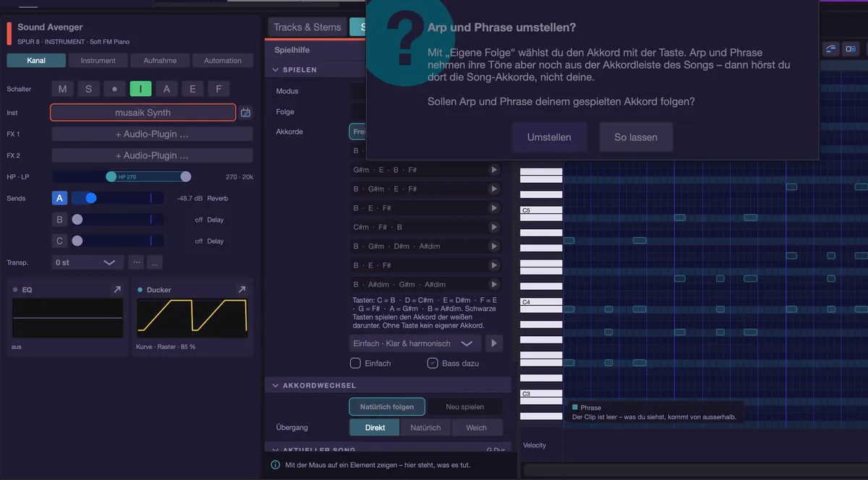Play the B · G#m · E · F# chord progression

494,189
